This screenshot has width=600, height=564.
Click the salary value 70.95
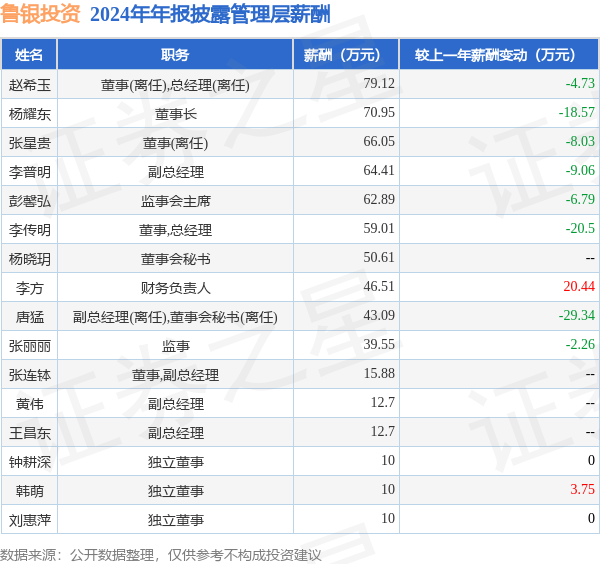click(379, 112)
